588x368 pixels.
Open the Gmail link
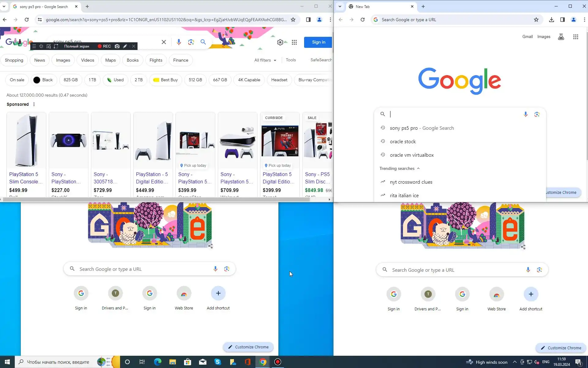click(x=527, y=36)
